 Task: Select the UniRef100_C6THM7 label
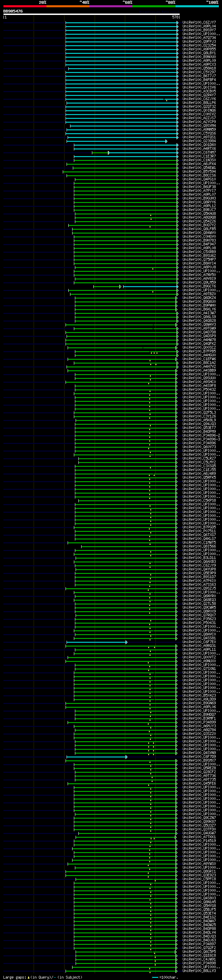point(199,153)
